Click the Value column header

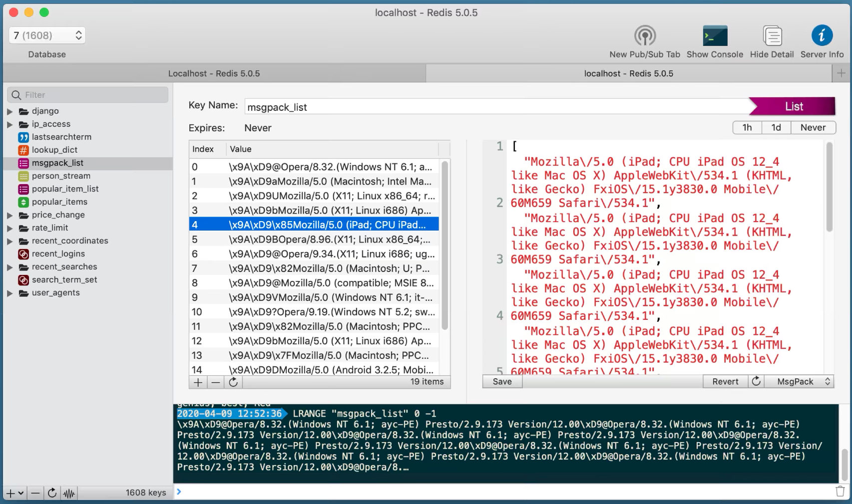(x=333, y=149)
